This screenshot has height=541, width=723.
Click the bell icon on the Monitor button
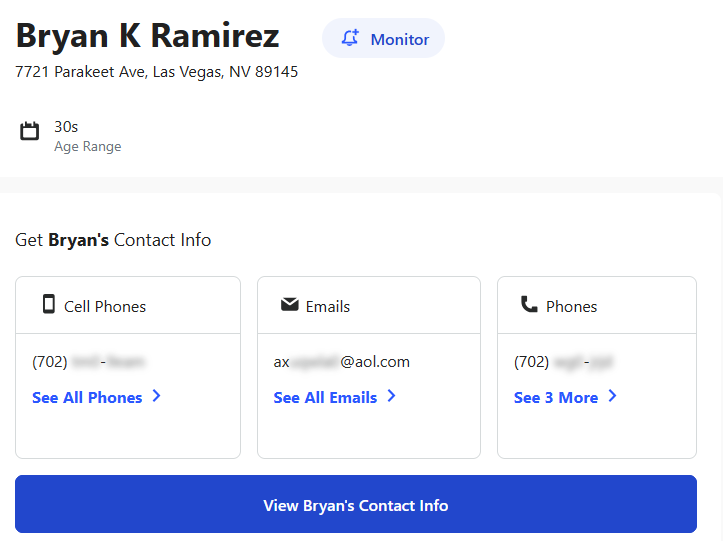tap(350, 39)
